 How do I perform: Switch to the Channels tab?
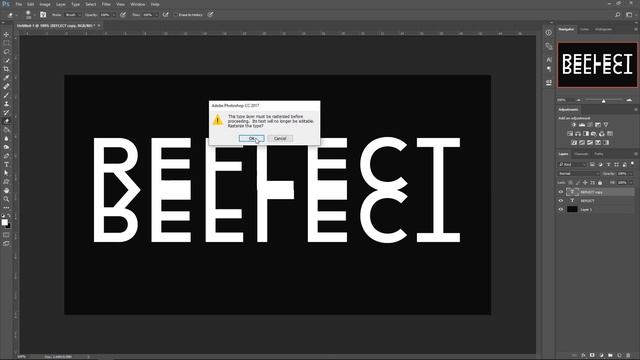click(x=581, y=154)
